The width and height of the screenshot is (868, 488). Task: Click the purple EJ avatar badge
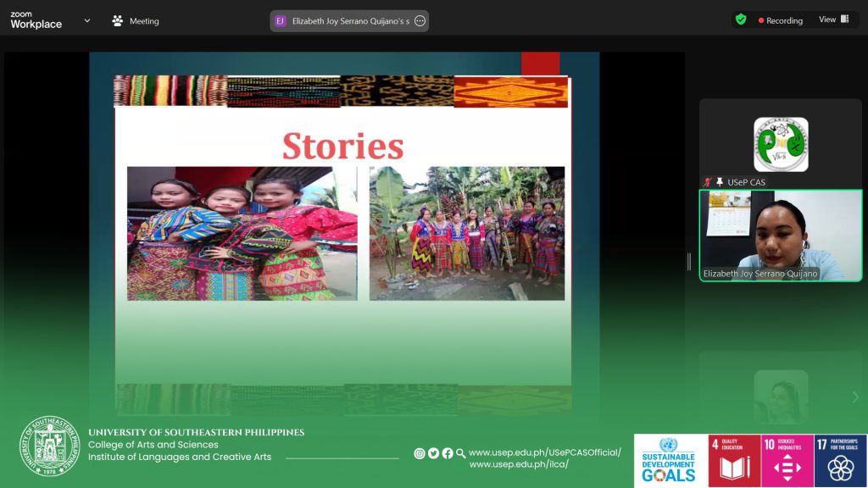pos(280,21)
